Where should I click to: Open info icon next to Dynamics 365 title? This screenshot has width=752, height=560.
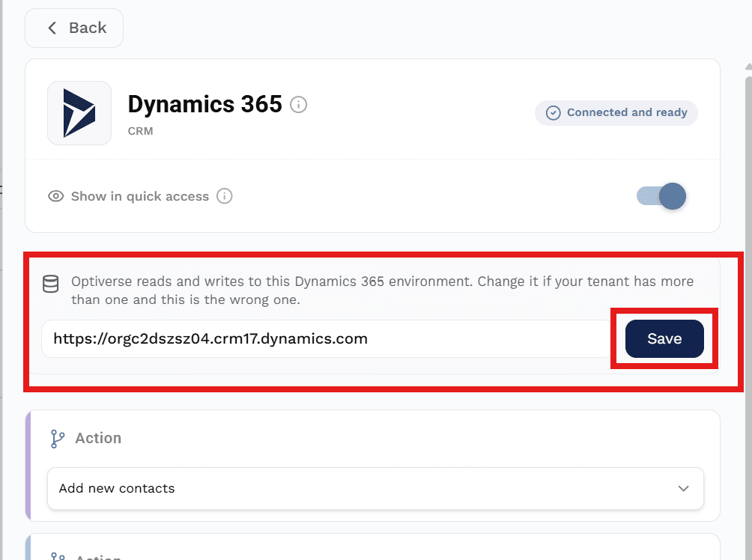click(298, 105)
